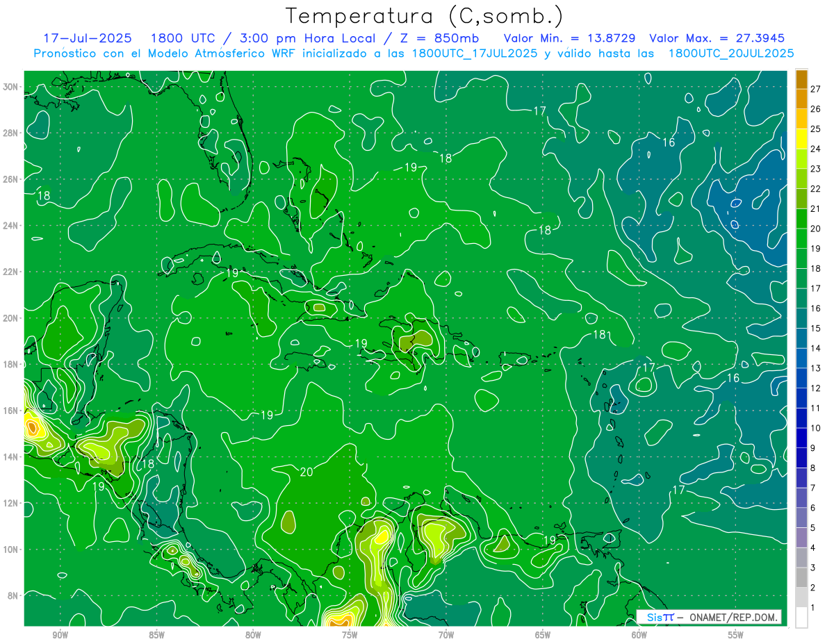Click the 30N latitude axis label
834x644 pixels.
tap(12, 87)
